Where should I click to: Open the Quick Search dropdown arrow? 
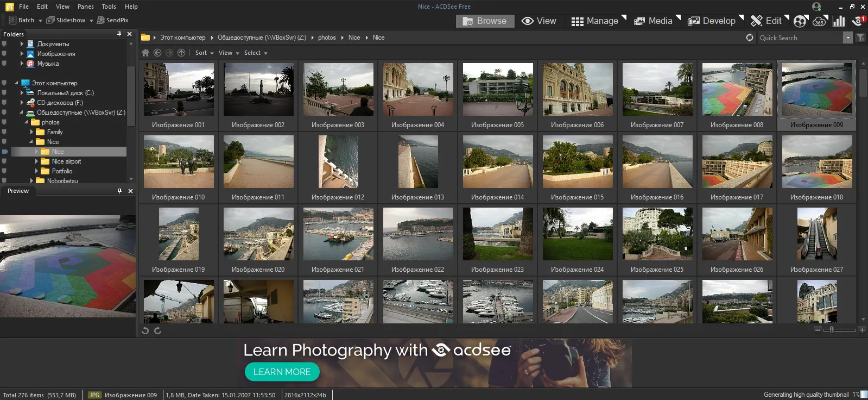point(847,37)
